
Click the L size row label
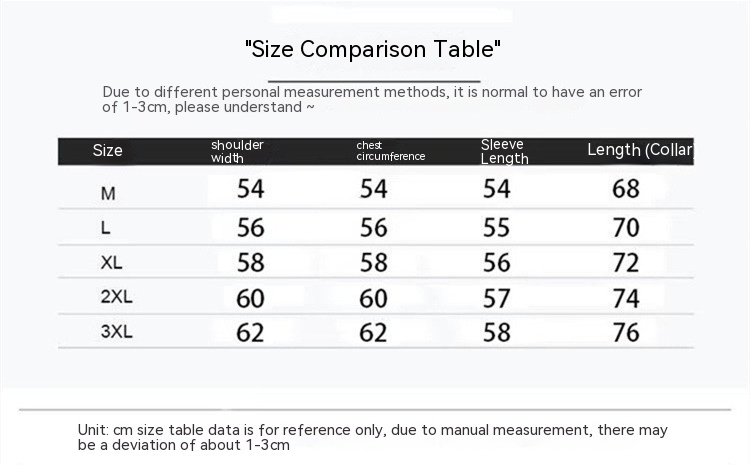[x=106, y=227]
